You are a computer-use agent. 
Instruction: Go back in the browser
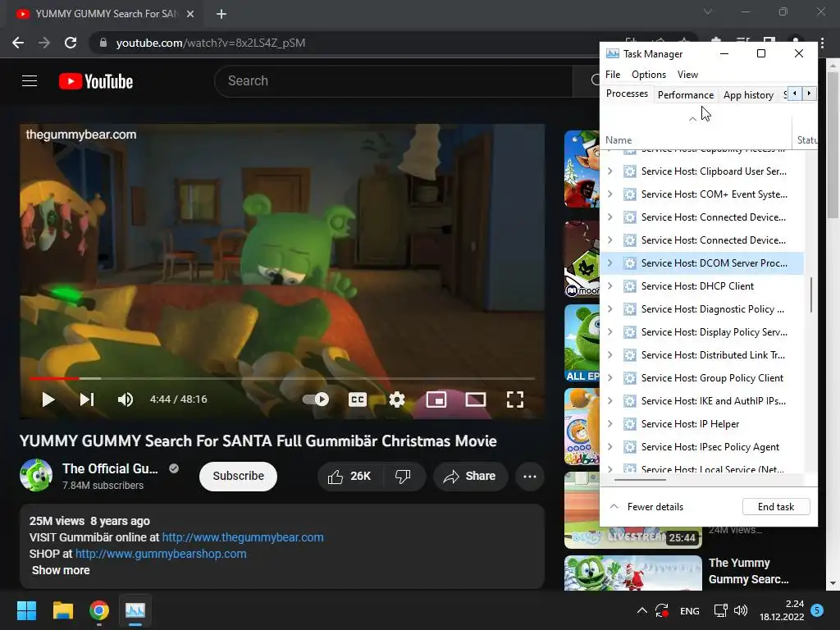[x=18, y=43]
